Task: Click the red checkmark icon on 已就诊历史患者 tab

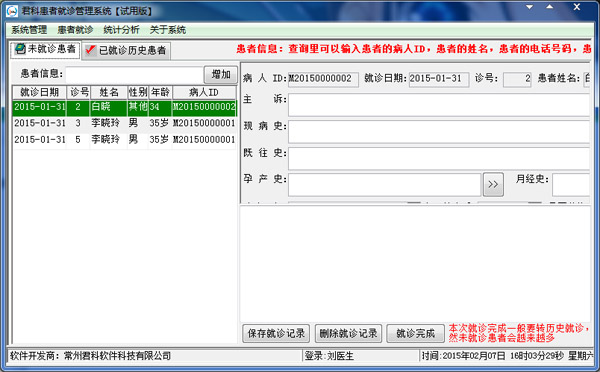Action: (x=90, y=50)
